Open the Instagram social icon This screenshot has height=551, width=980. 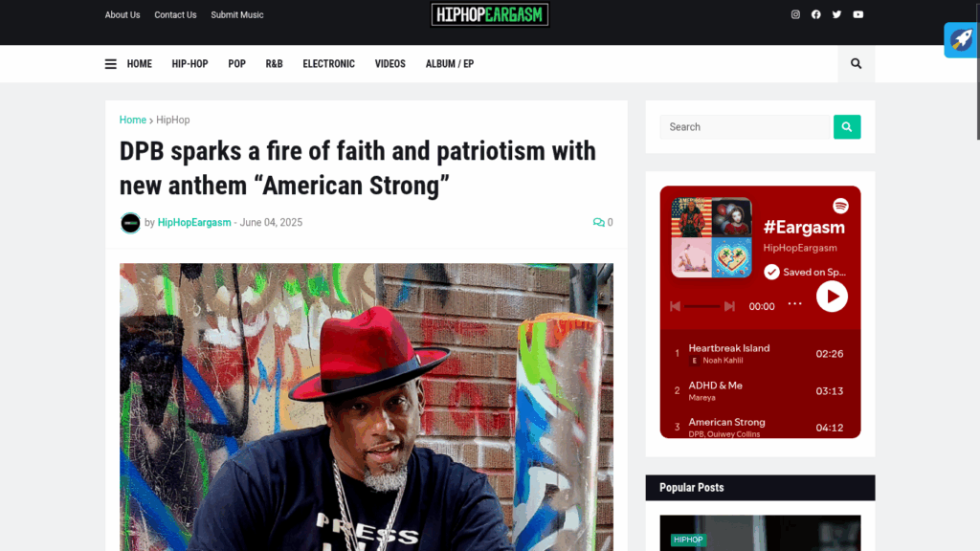[795, 14]
